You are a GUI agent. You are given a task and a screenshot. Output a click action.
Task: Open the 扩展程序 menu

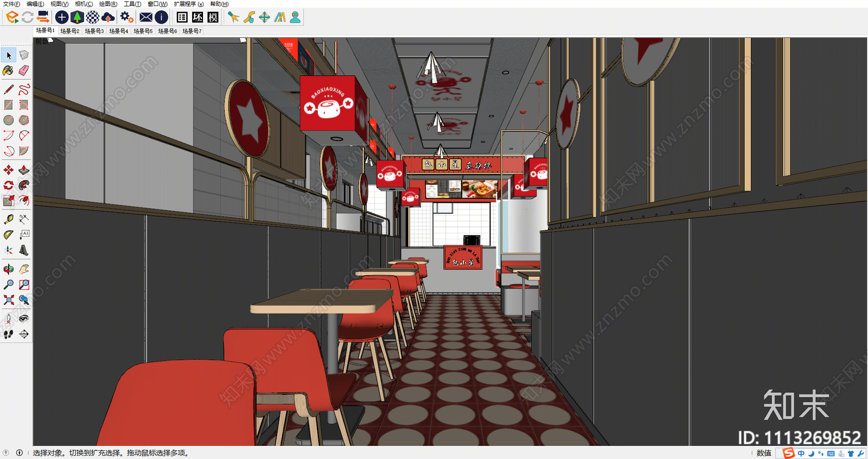point(189,4)
